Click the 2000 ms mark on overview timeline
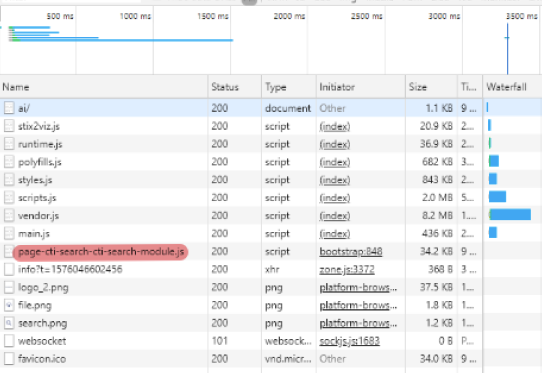 click(x=289, y=16)
